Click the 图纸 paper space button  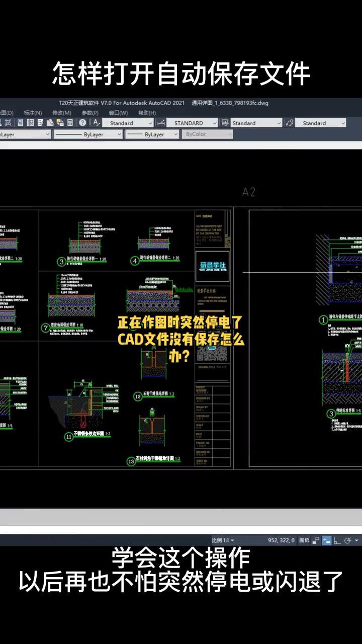click(x=304, y=540)
